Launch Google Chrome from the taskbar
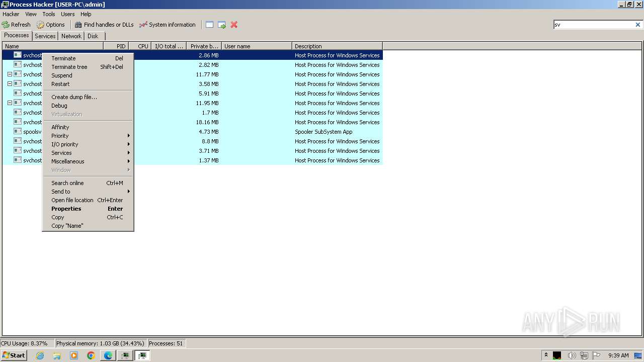The width and height of the screenshot is (644, 362). 91,355
